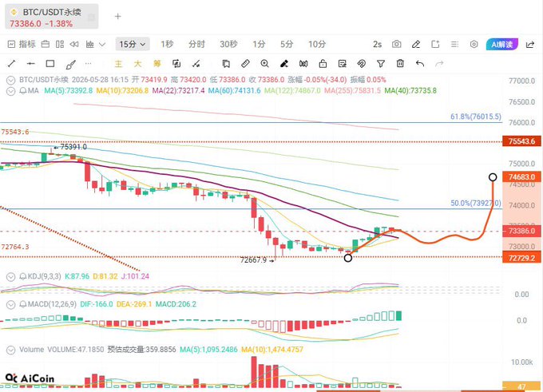543x392 pixels.
Task: Expand the chart type dropdown arrow
Action: point(102,45)
